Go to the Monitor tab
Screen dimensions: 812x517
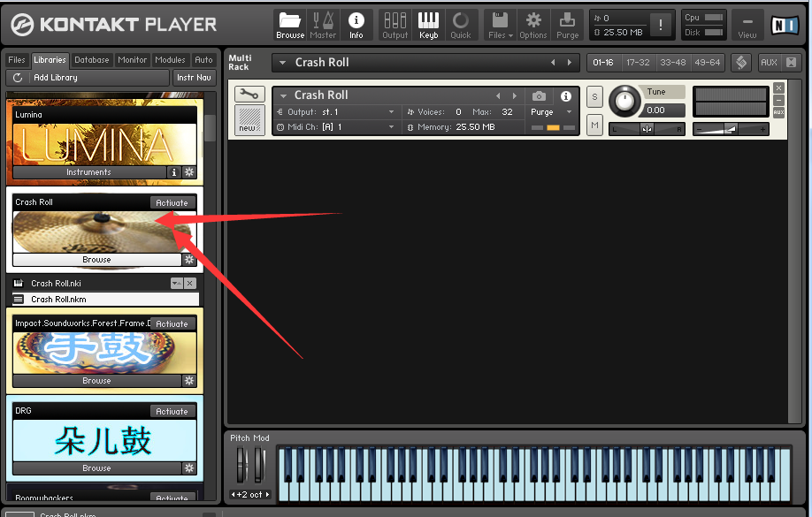(x=132, y=60)
